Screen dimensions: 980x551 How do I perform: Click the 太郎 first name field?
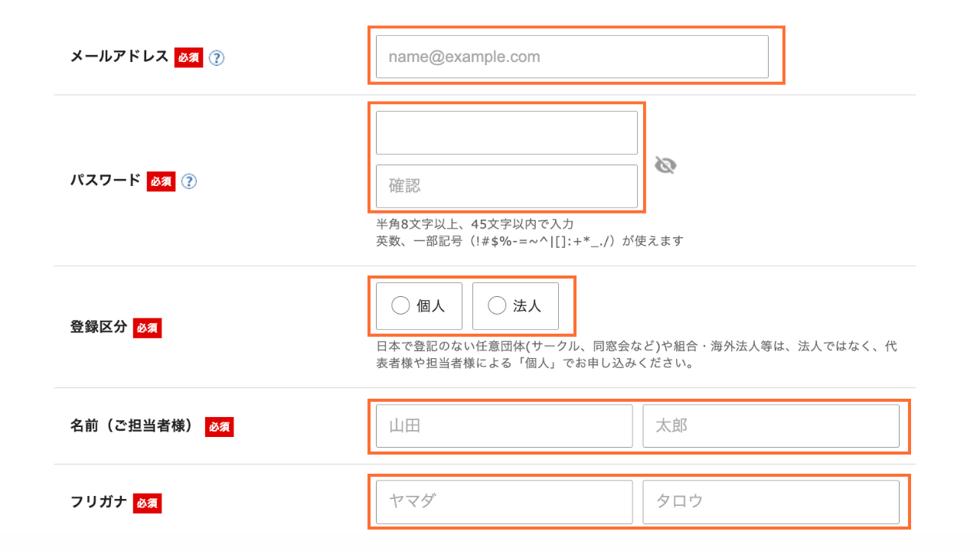point(771,426)
